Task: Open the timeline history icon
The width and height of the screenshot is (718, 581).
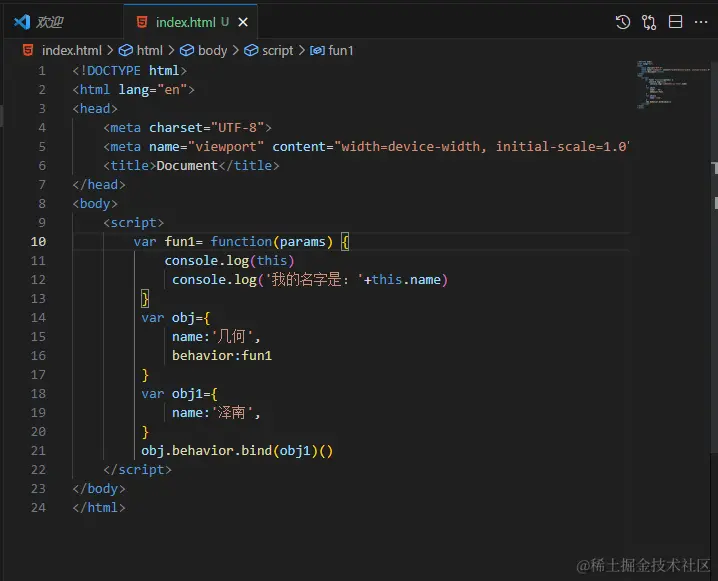Action: 622,22
